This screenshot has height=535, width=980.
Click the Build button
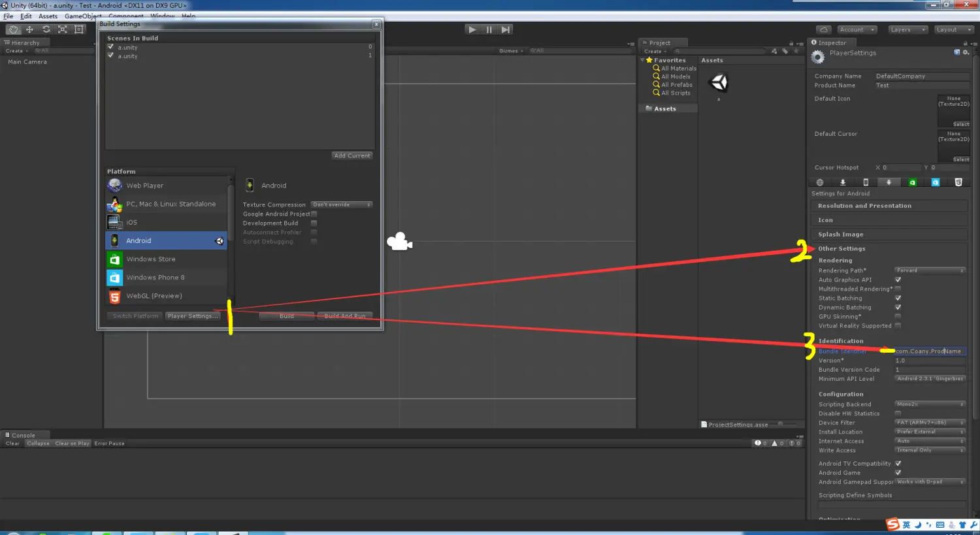tap(287, 316)
